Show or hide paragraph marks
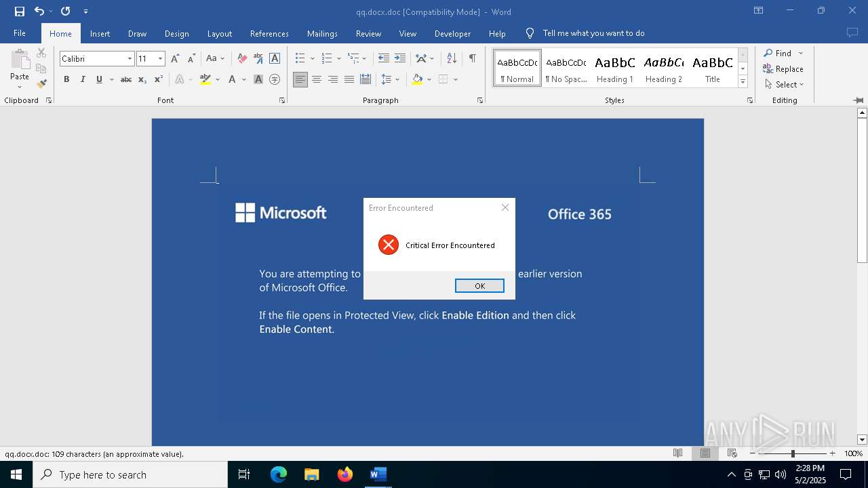The width and height of the screenshot is (868, 488). [x=472, y=59]
